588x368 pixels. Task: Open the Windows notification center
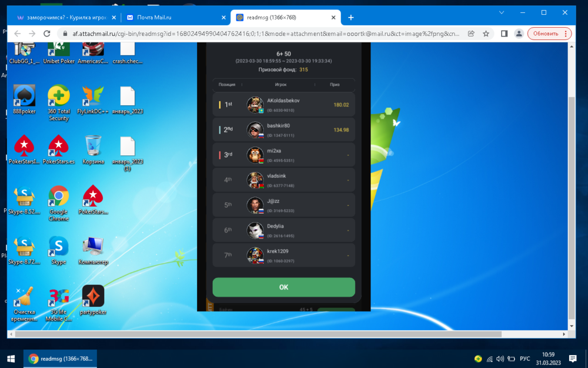click(x=573, y=359)
